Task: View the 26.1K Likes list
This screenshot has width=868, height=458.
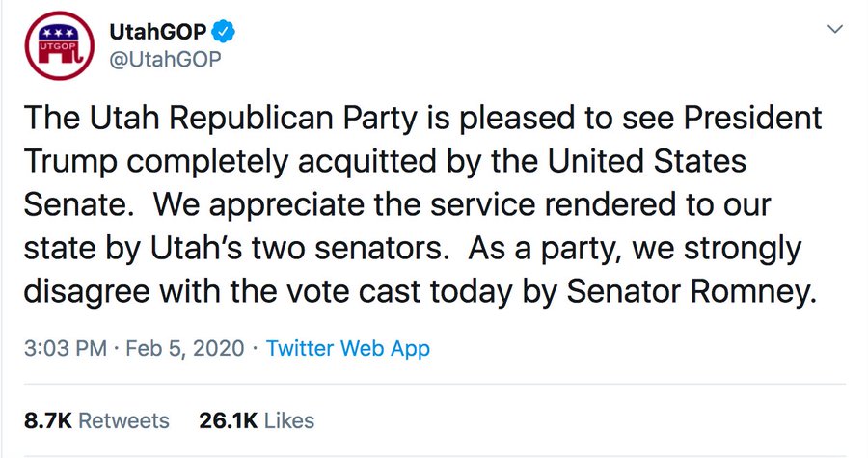Action: click(x=257, y=420)
